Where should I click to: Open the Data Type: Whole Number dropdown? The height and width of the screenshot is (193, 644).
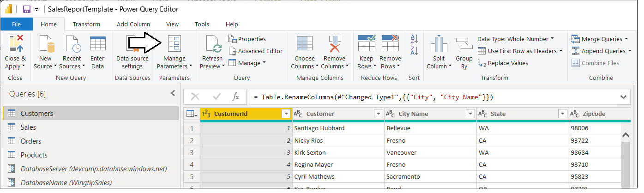click(515, 39)
